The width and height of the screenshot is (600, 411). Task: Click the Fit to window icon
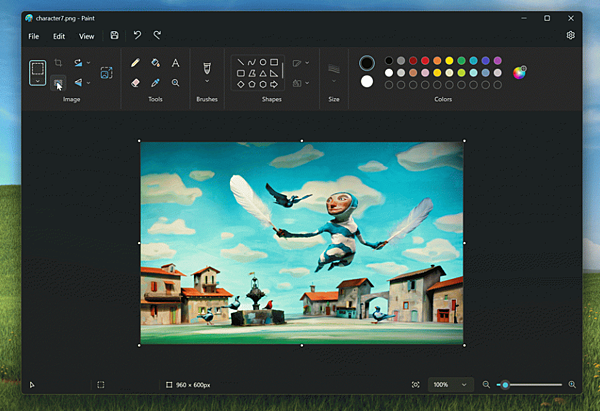click(416, 385)
